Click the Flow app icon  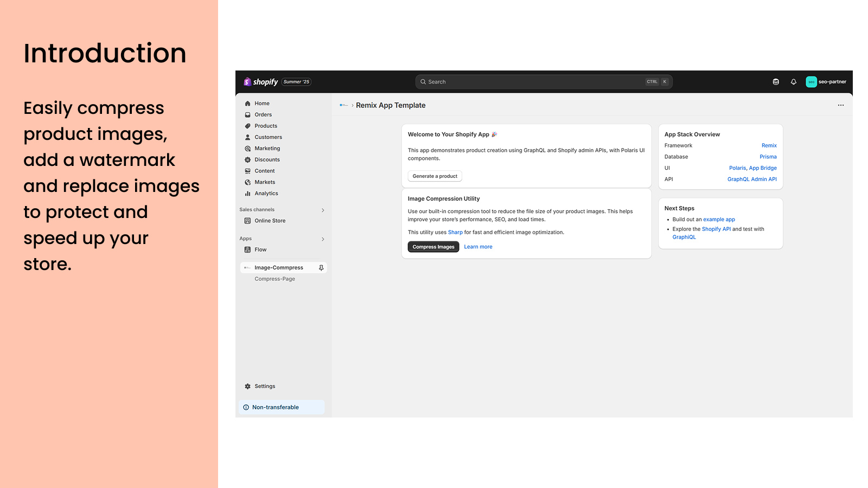(247, 250)
